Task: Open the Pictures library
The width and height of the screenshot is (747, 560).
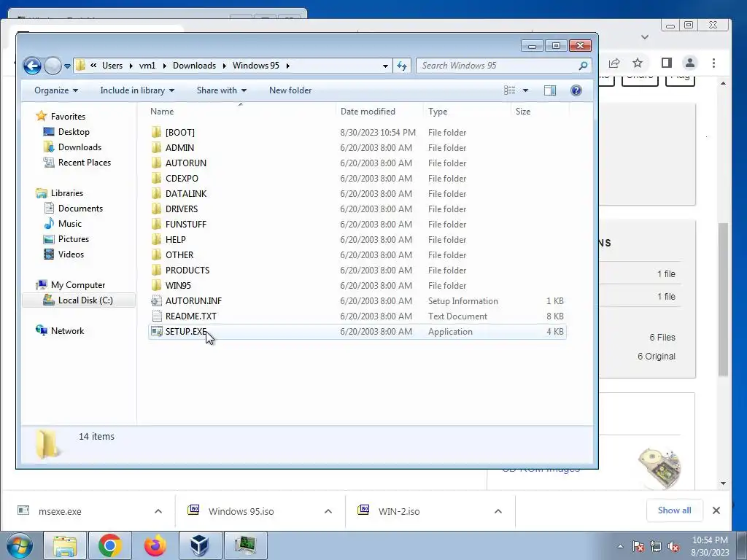Action: click(74, 238)
